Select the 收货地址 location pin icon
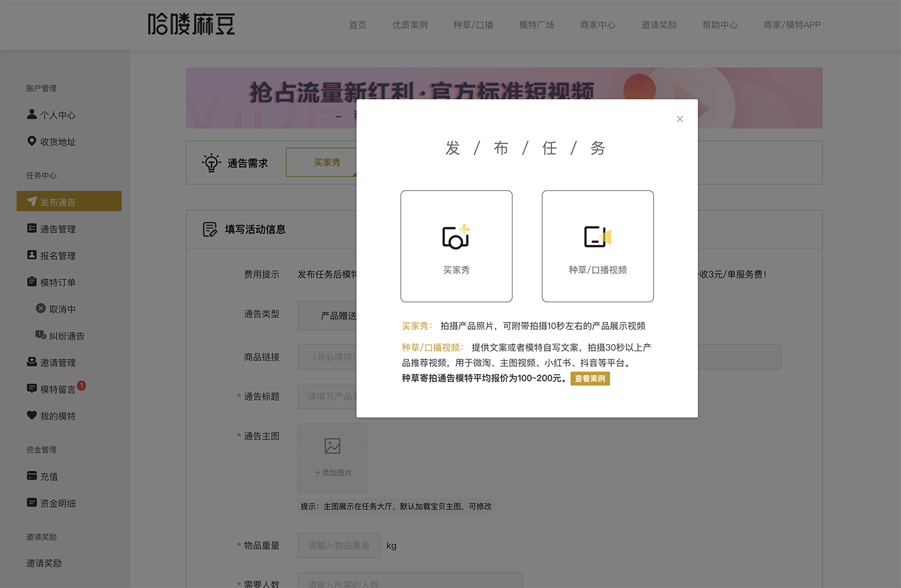Viewport: 901px width, 588px height. [x=31, y=141]
